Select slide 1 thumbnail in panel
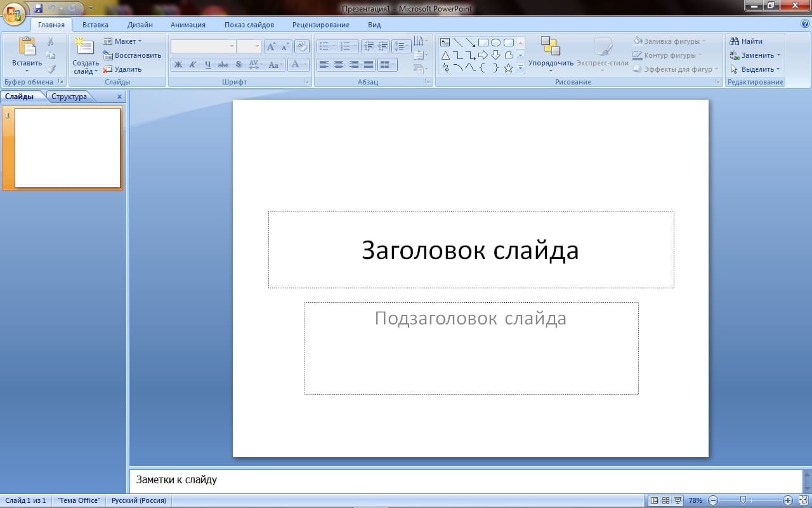Viewport: 812px width, 508px height. tap(67, 148)
